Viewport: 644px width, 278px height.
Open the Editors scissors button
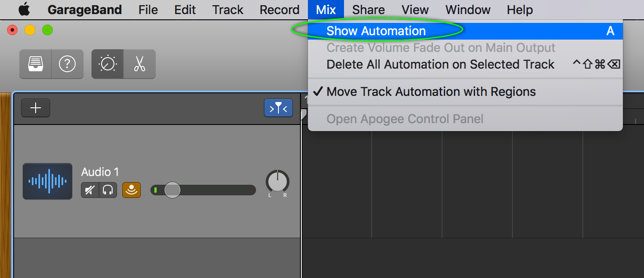tap(139, 64)
